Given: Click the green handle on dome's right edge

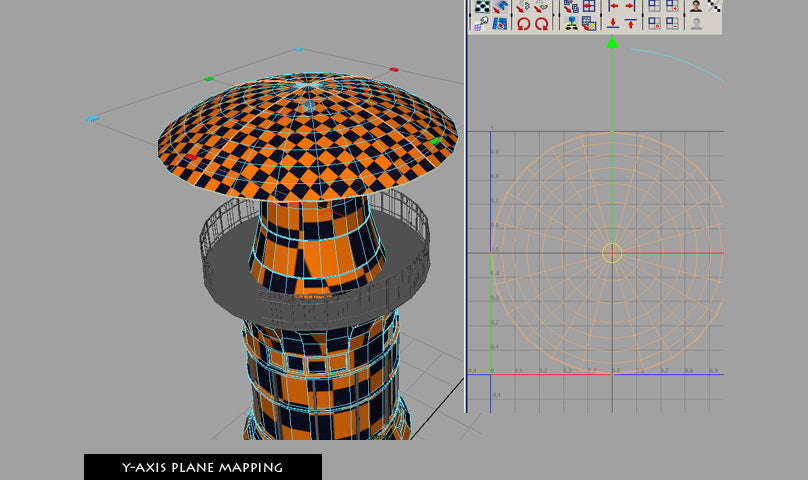Looking at the screenshot, I should [x=435, y=142].
